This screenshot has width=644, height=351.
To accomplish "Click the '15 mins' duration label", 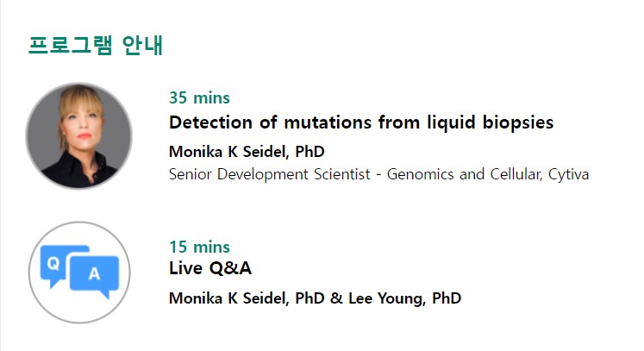I will coord(199,247).
